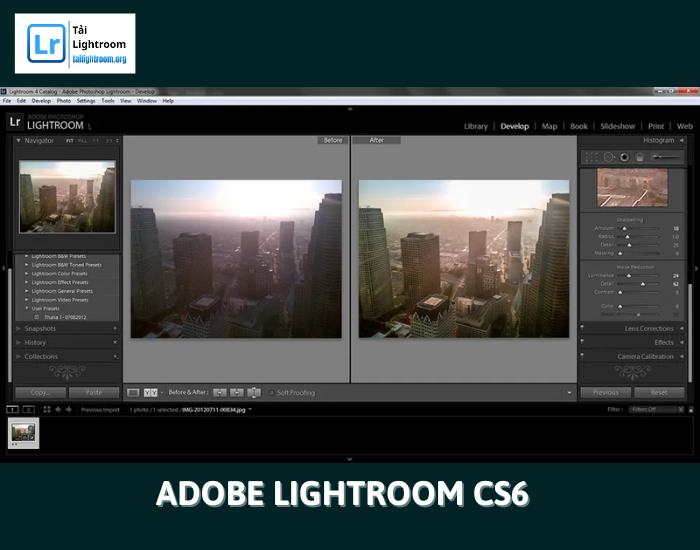This screenshot has height=550, width=700.
Task: Adjust the Luminance noise reduction slider
Action: click(630, 275)
